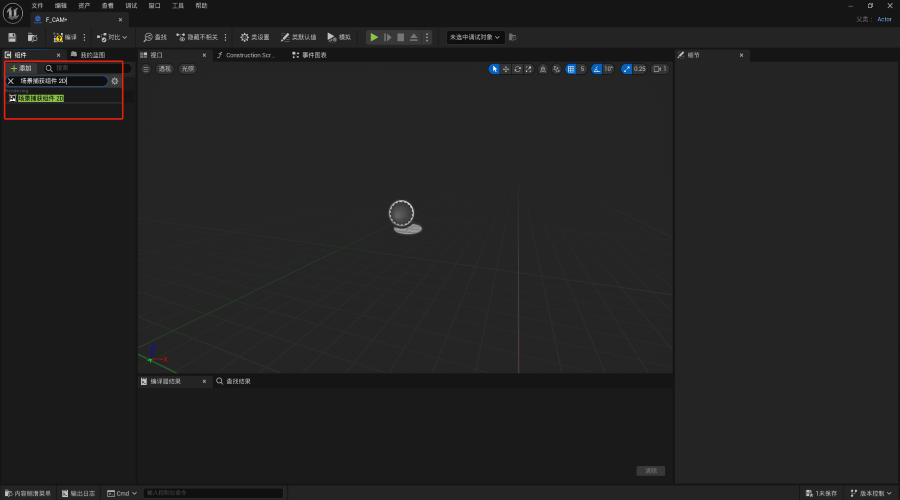Open the 对比 diff dropdown
The height and width of the screenshot is (500, 900).
[x=112, y=37]
